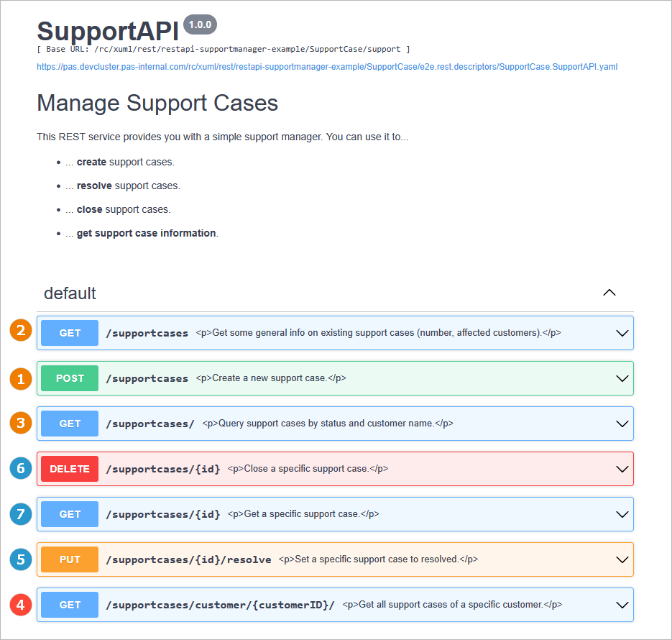This screenshot has height=640, width=672.
Task: Click the 1.0.0 version badge
Action: click(200, 24)
